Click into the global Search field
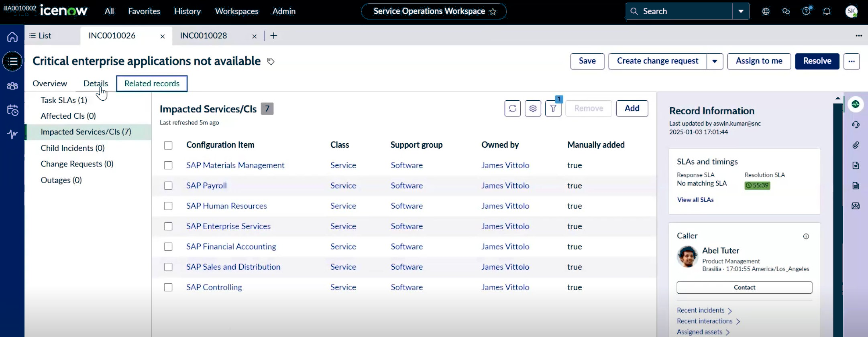This screenshot has width=868, height=337. point(679,11)
